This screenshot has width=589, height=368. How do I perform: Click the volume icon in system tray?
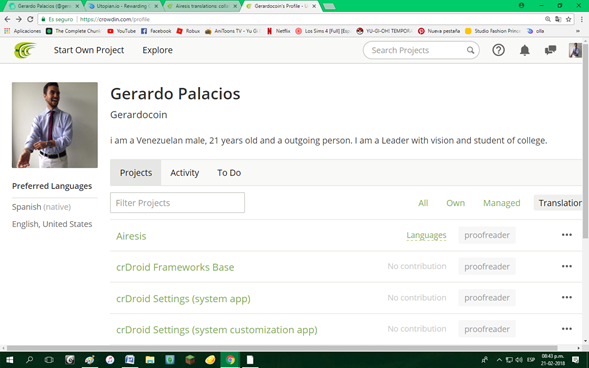pyautogui.click(x=520, y=360)
